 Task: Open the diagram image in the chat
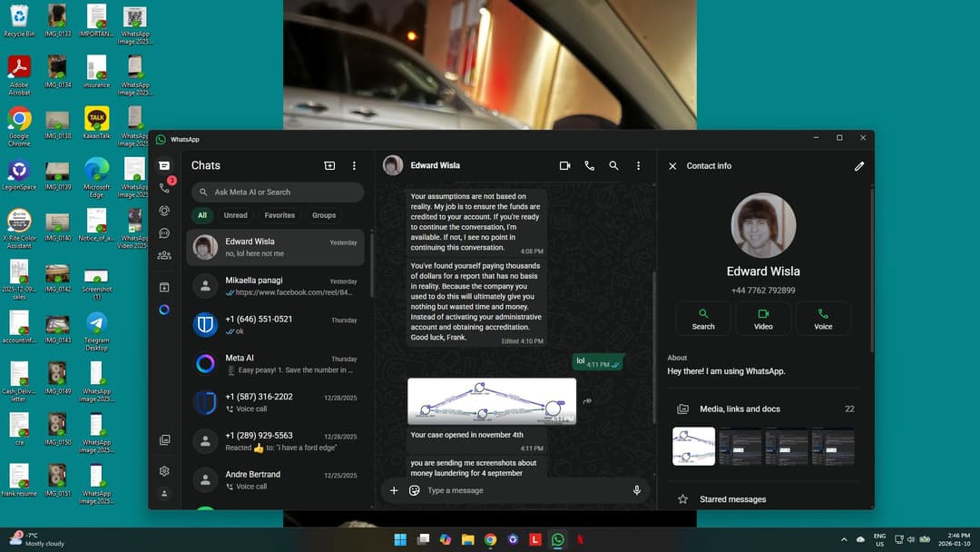click(x=492, y=401)
